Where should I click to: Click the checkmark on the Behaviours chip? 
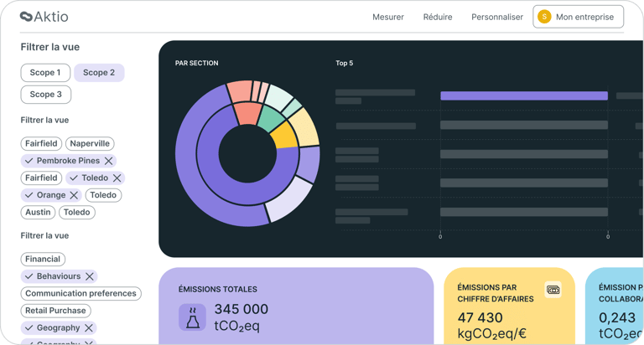[x=29, y=276]
